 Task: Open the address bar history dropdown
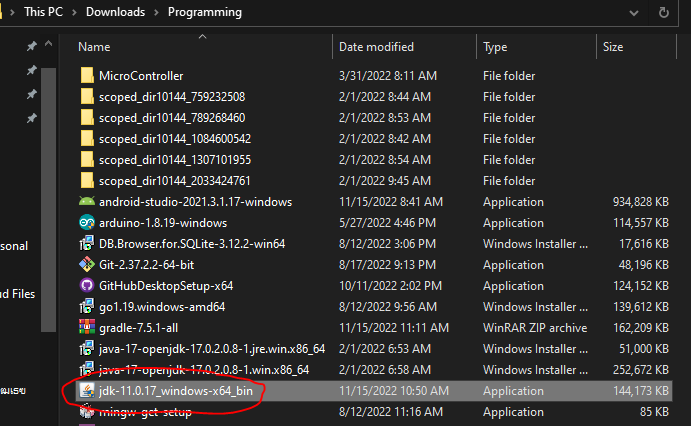point(634,13)
